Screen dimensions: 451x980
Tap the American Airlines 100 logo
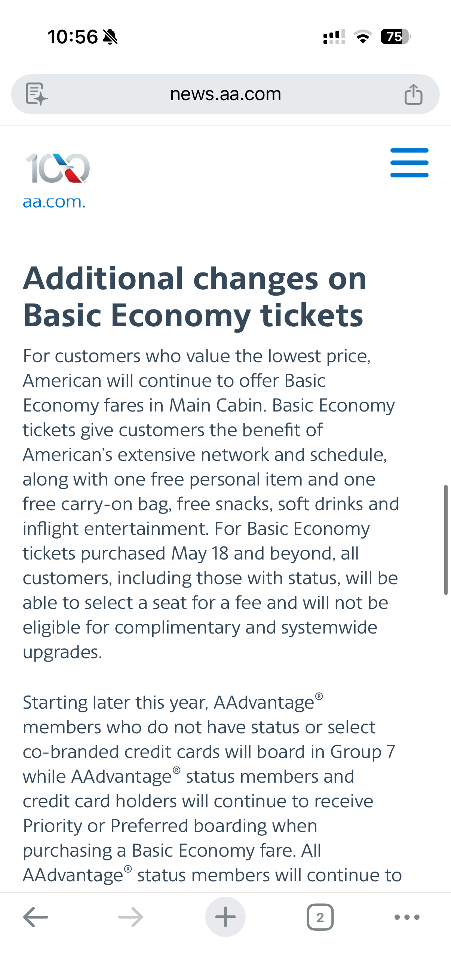(x=58, y=168)
